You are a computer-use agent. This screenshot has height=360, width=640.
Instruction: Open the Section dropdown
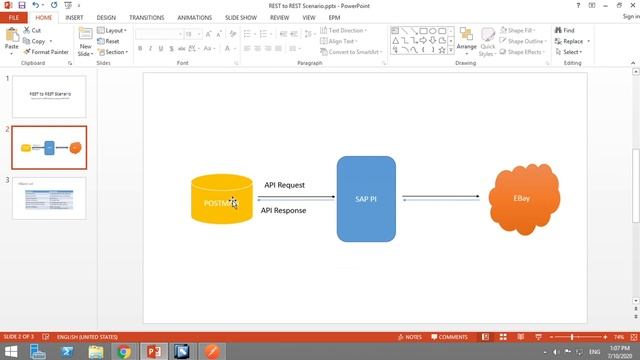(x=113, y=52)
